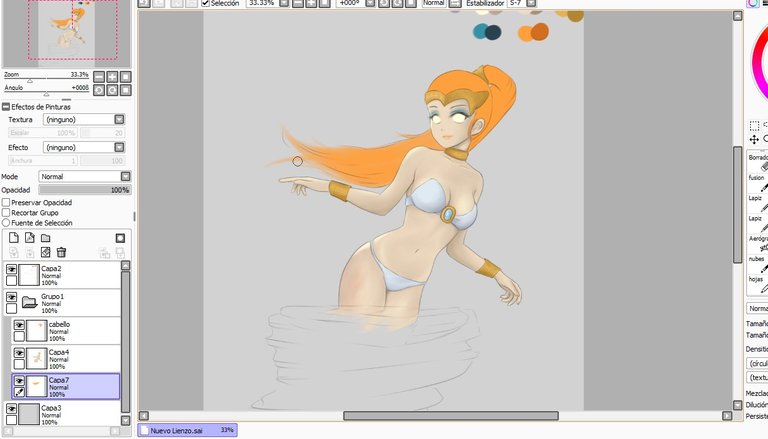Select the fusion brush tool
The image size is (768, 439).
click(758, 183)
